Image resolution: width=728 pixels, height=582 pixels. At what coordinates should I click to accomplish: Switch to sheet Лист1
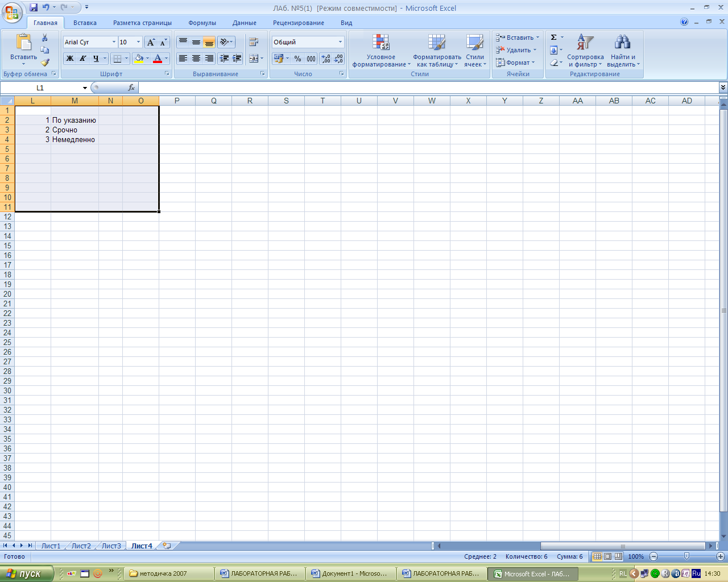click(x=51, y=546)
